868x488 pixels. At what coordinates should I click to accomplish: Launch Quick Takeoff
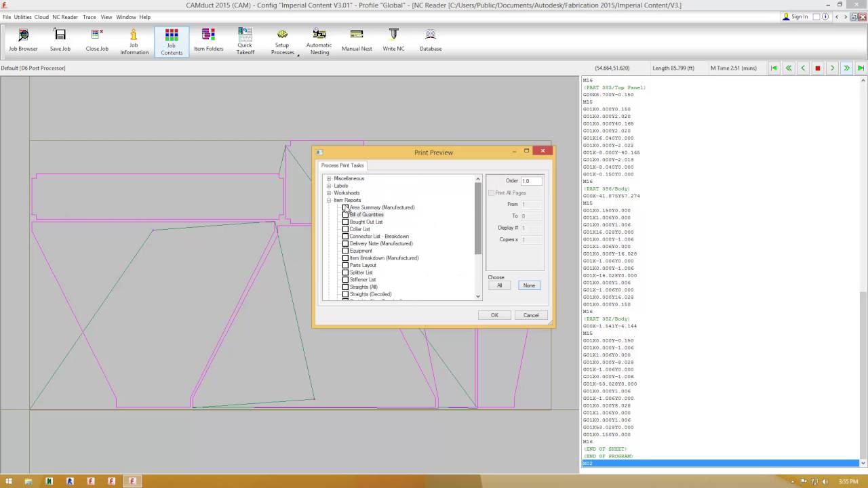tap(245, 41)
